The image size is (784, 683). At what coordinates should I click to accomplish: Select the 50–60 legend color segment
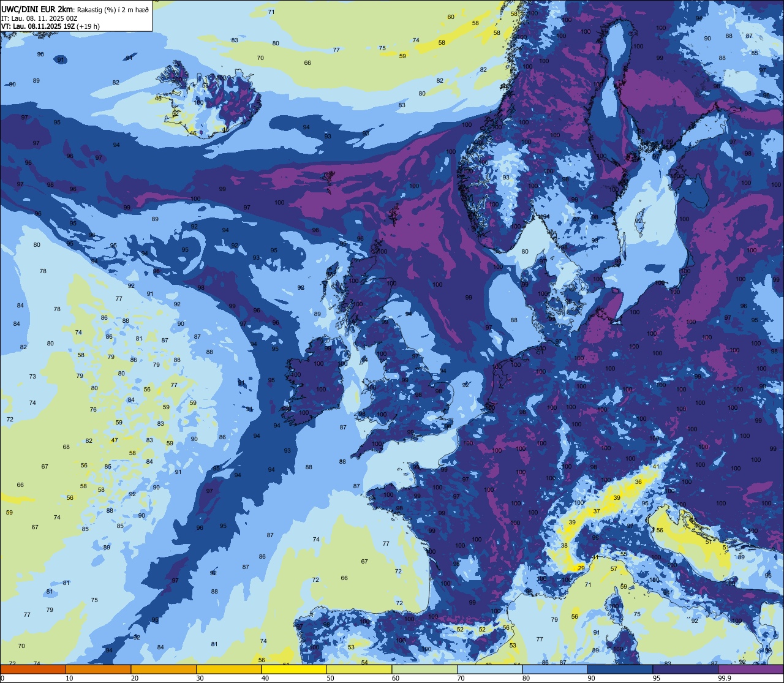point(359,669)
